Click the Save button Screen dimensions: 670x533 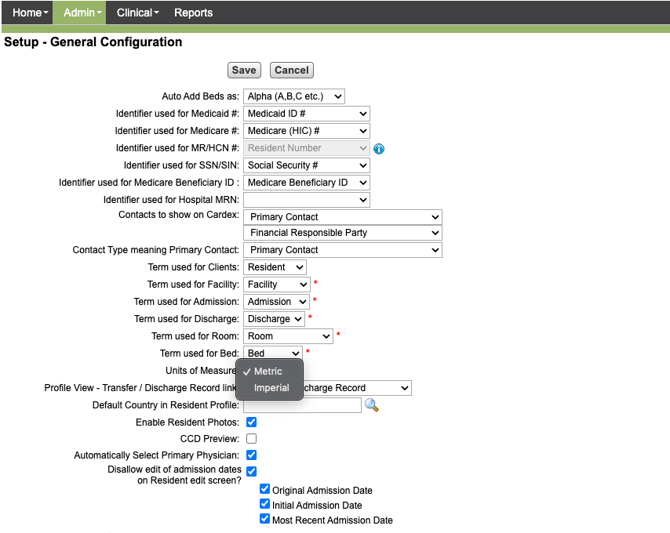click(244, 70)
